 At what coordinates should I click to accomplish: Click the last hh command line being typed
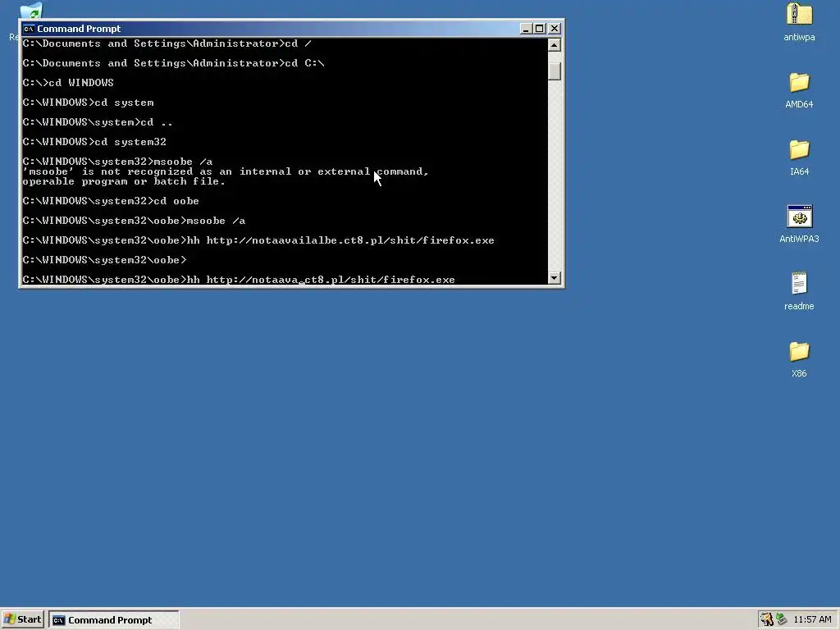239,280
